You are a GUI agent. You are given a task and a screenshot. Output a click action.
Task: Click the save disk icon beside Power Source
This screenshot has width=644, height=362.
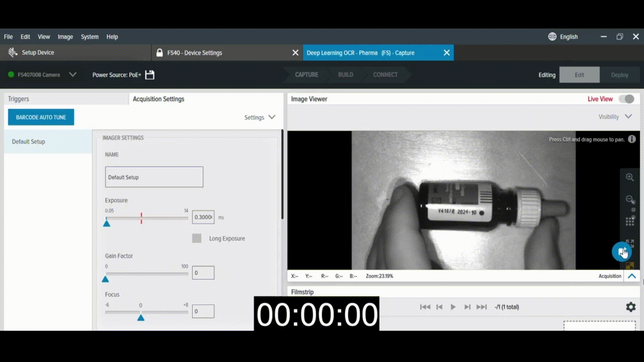click(x=150, y=75)
